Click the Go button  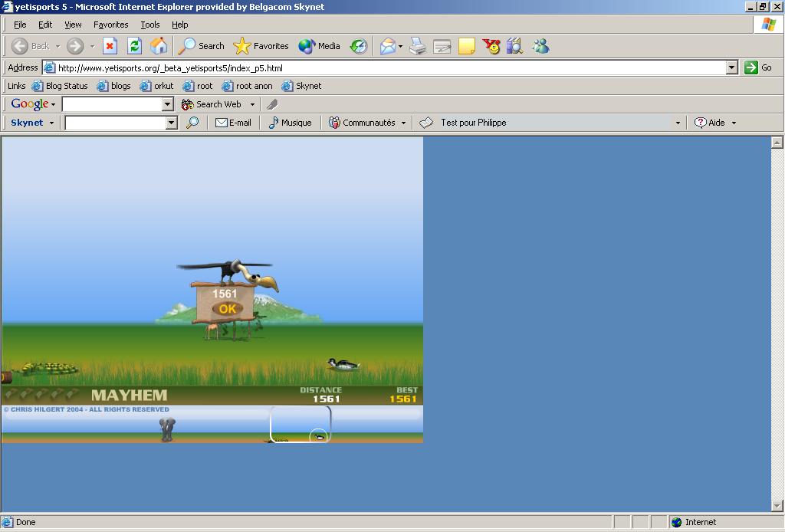point(758,67)
